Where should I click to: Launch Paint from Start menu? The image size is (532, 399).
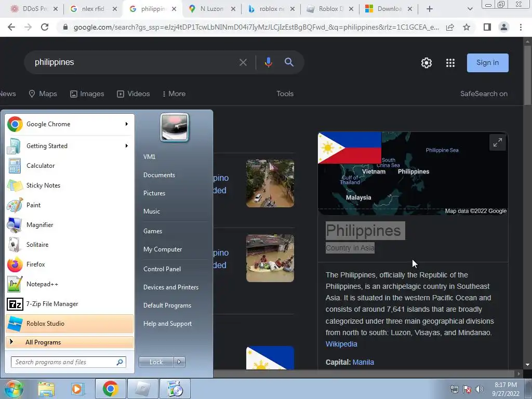tap(70, 205)
